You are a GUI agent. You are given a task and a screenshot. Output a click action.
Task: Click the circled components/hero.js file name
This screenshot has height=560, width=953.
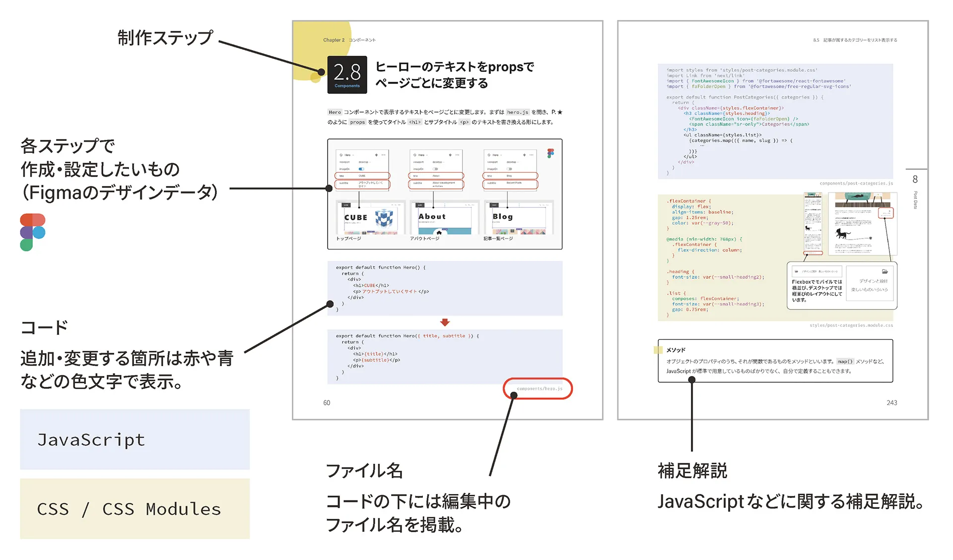539,388
